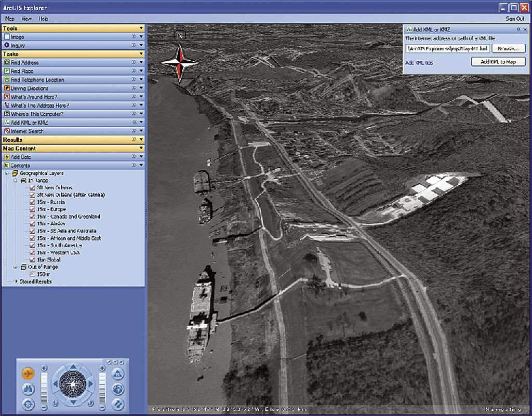Click the What's Around Here icon
Viewport: 532px width, 416px height.
6,97
